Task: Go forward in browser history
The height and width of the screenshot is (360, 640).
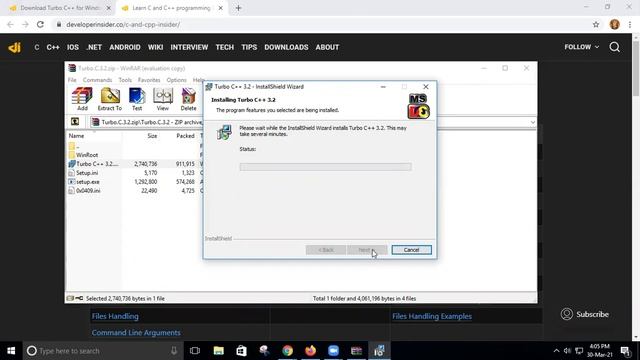Action: 25,24
